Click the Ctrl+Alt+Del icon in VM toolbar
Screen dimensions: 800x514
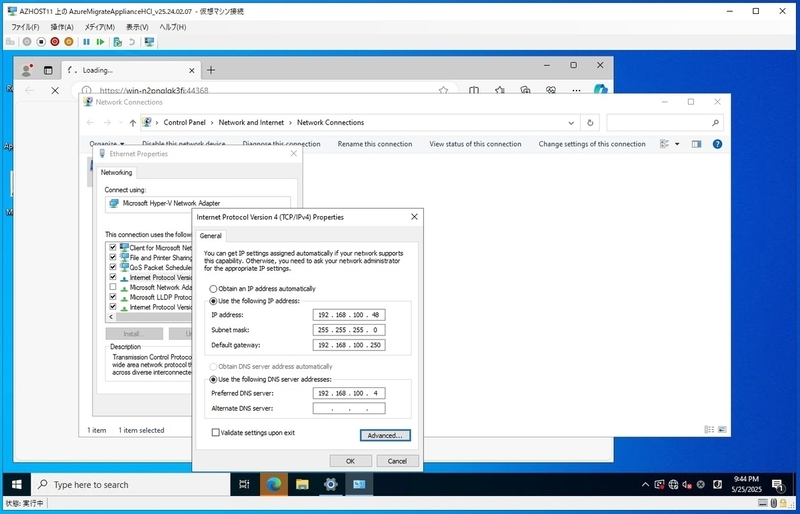(10, 42)
